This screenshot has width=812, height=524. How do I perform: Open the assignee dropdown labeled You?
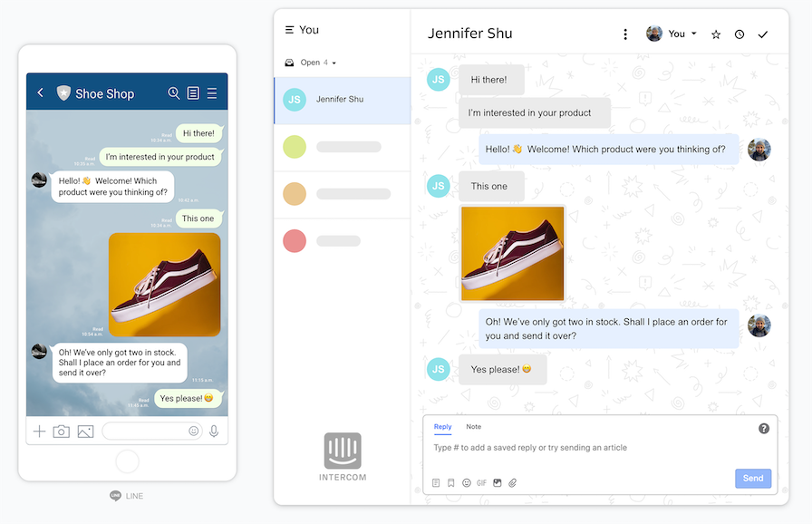[x=672, y=34]
